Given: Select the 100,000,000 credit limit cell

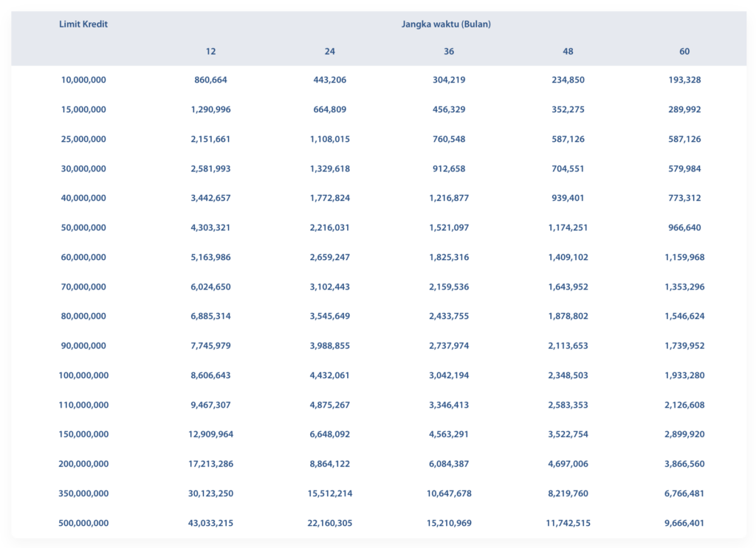Looking at the screenshot, I should [x=83, y=375].
